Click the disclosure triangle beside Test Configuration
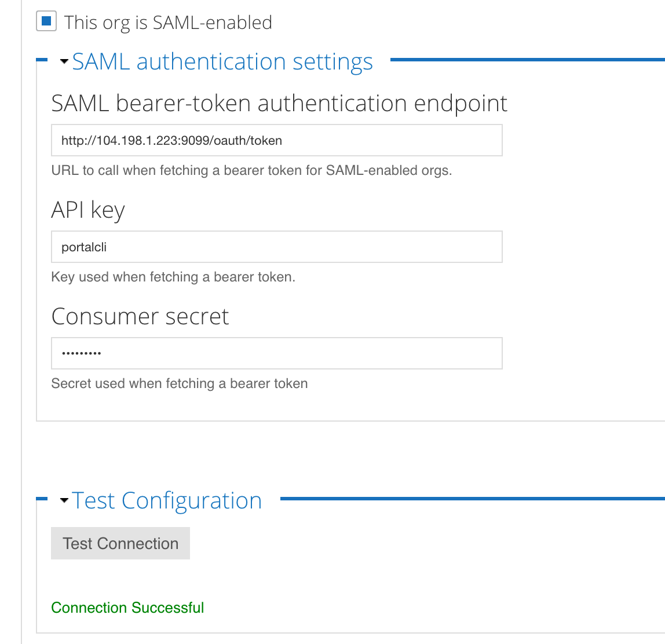This screenshot has height=644, width=665. point(64,500)
